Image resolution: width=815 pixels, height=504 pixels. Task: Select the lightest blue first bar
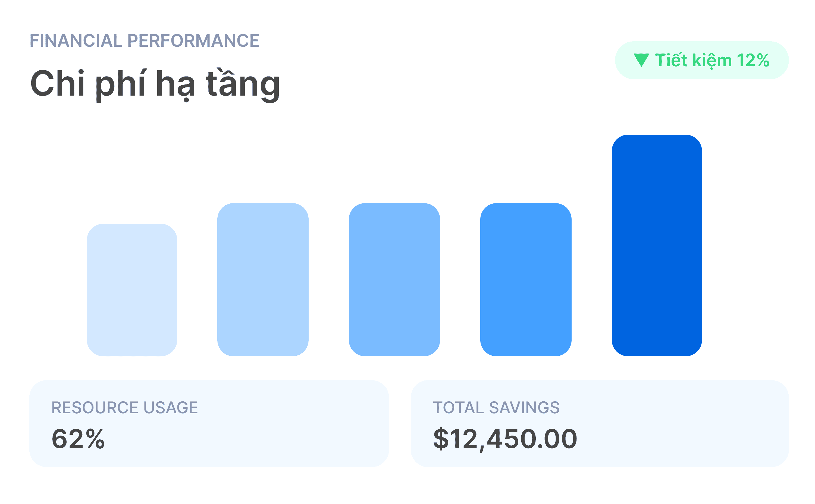coord(132,290)
